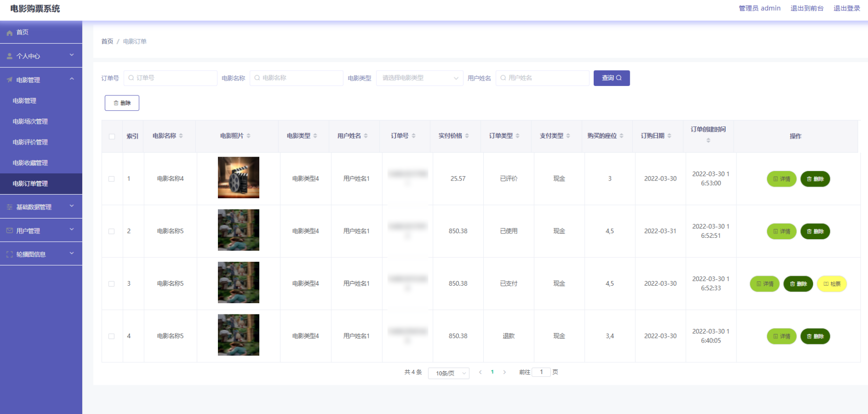This screenshot has width=868, height=414.
Task: Open the 10条/页 page size dropdown
Action: [x=449, y=373]
